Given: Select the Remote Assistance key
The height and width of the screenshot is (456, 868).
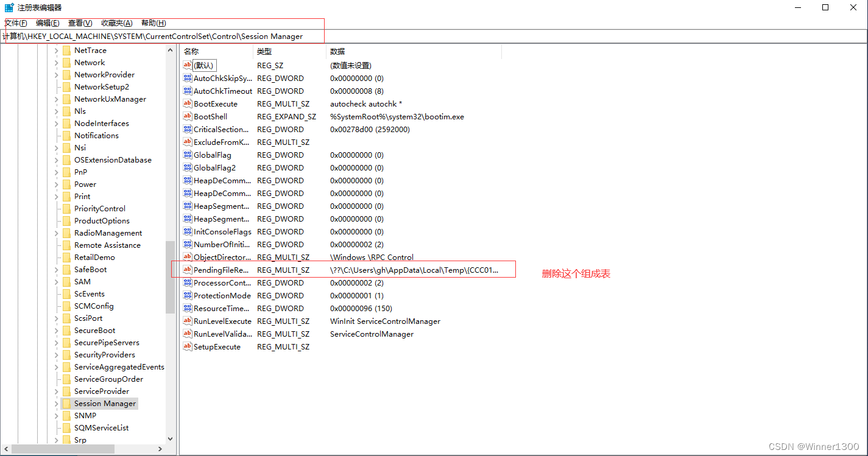Looking at the screenshot, I should pos(107,245).
